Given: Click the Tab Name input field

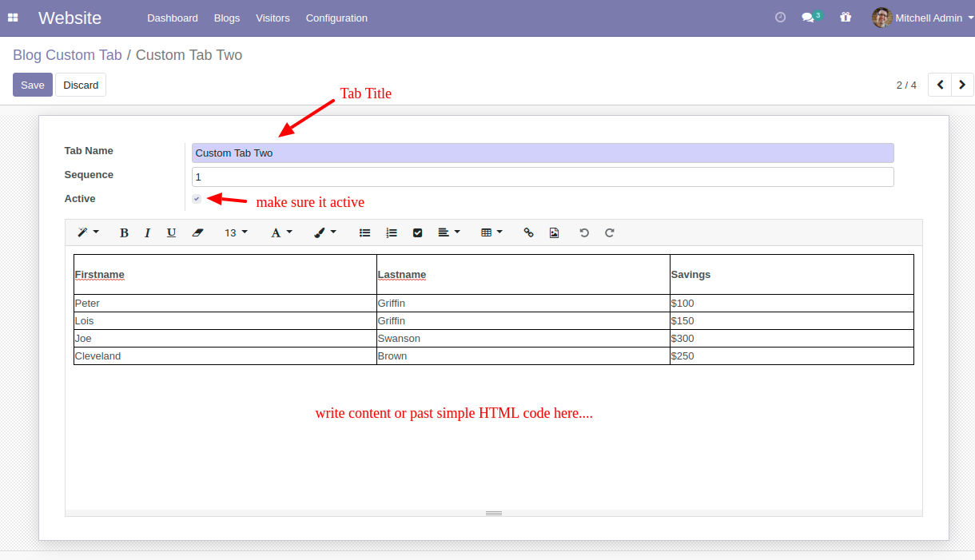Looking at the screenshot, I should [543, 153].
